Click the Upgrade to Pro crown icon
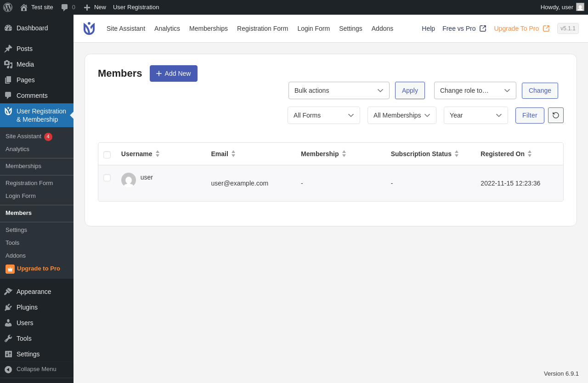Image resolution: width=588 pixels, height=383 pixels. click(x=10, y=269)
